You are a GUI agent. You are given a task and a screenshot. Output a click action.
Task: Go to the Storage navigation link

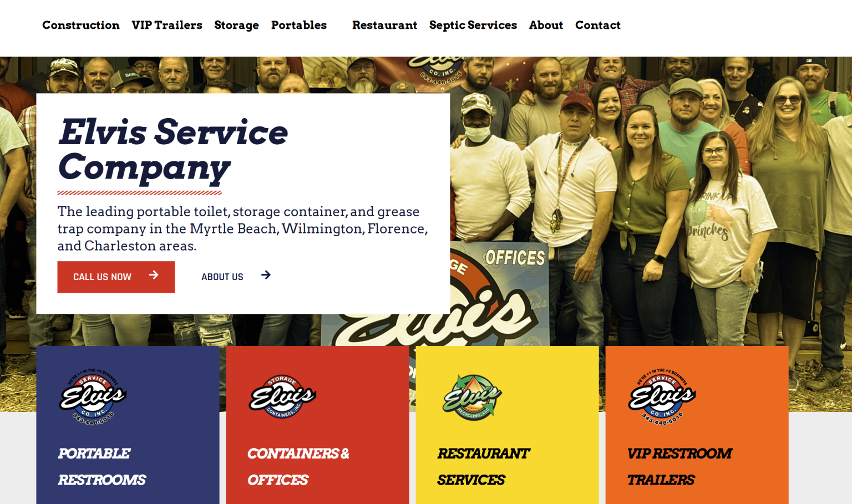[x=236, y=26]
